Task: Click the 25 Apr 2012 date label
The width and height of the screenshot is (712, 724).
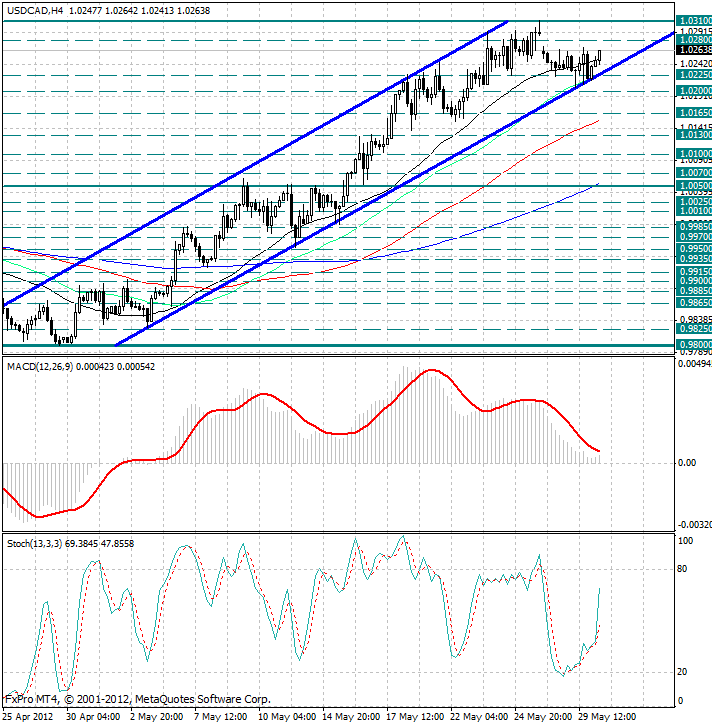Action: click(28, 717)
